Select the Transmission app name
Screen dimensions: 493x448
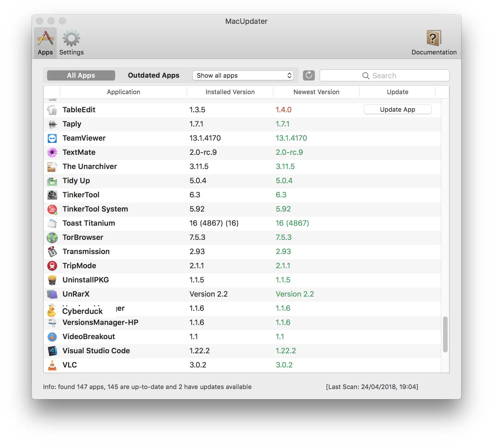click(86, 252)
